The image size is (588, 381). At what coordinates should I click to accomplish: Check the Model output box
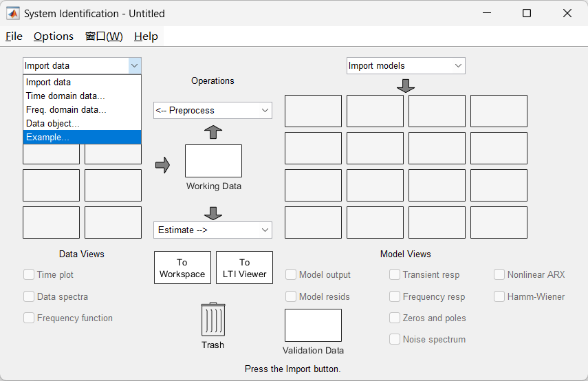pyautogui.click(x=291, y=274)
